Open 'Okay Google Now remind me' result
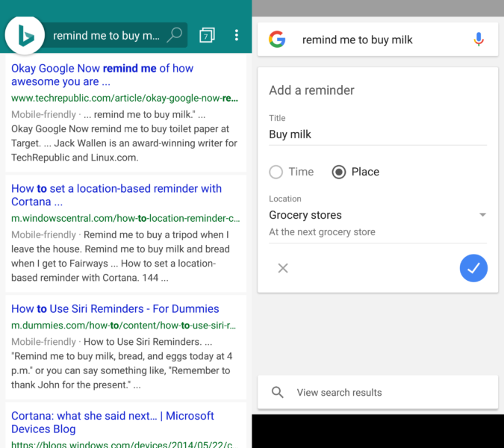 coord(102,75)
